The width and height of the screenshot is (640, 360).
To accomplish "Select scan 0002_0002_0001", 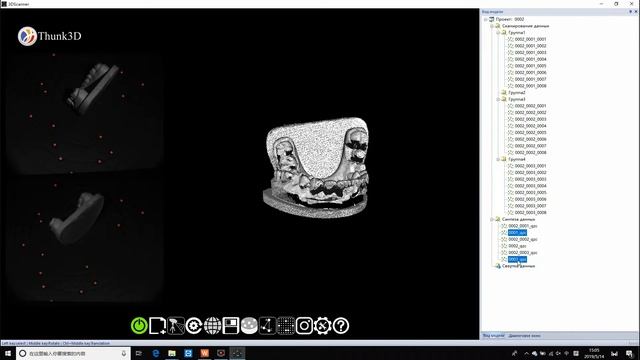I will click(x=530, y=106).
